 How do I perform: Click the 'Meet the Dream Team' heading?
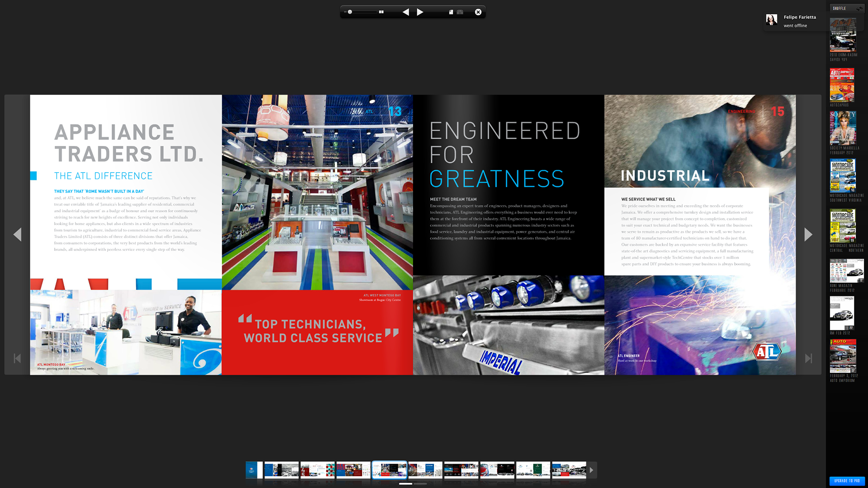[x=453, y=199]
